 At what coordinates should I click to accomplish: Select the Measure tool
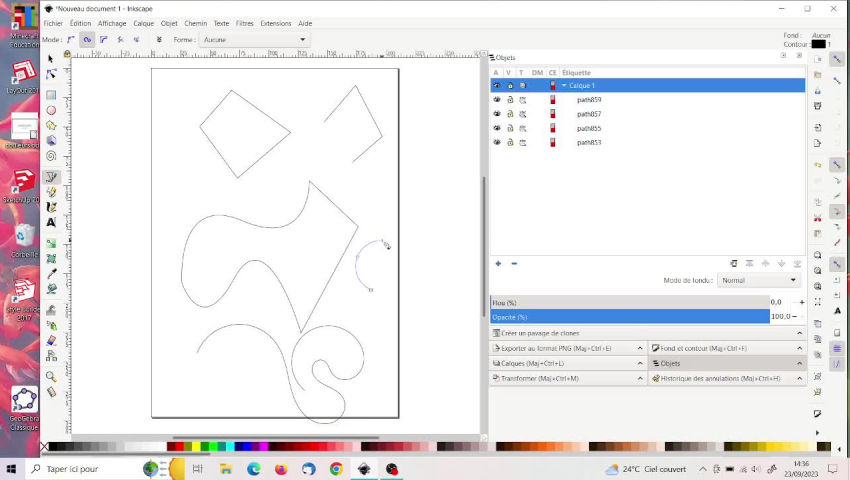click(x=51, y=392)
